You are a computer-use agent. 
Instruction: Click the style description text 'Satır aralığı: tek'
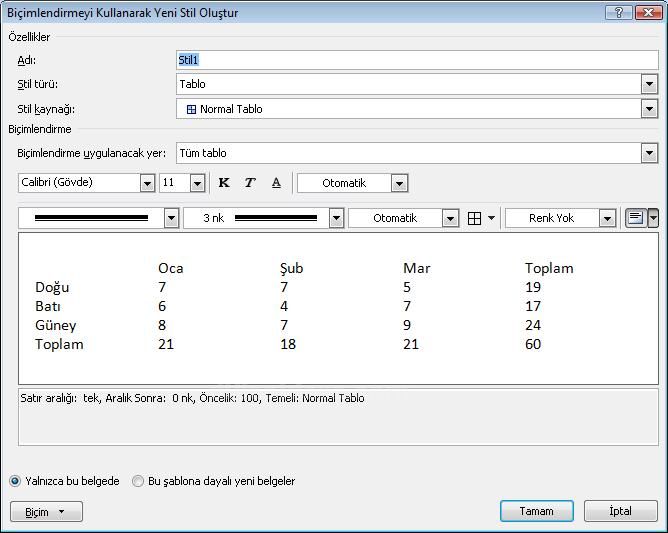[60, 398]
